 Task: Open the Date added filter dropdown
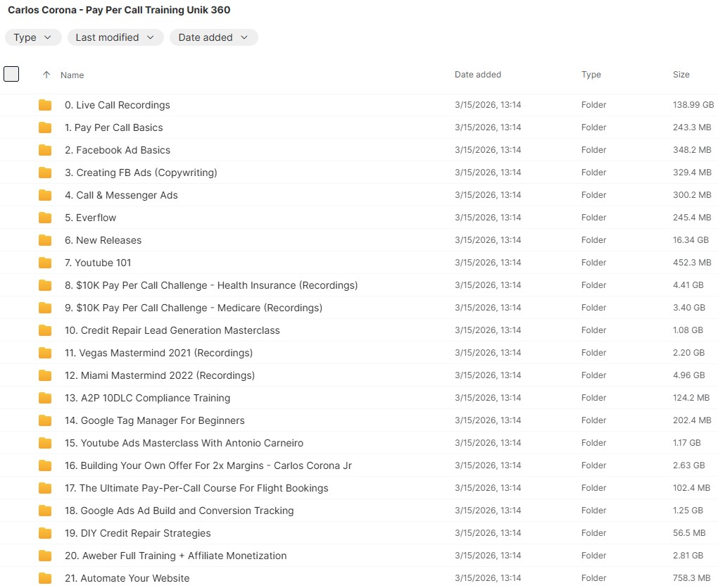(x=213, y=37)
